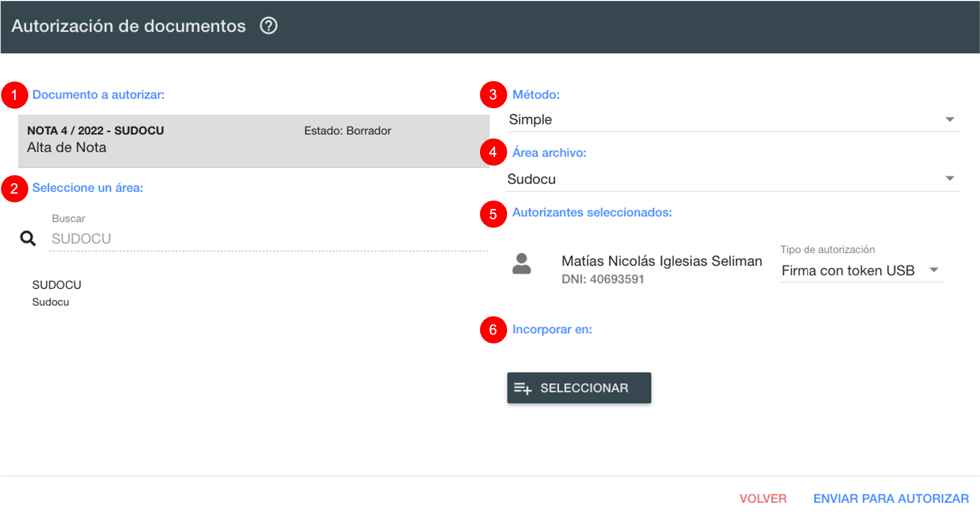The width and height of the screenshot is (980, 522).
Task: Click red step marker number 4
Action: (x=493, y=152)
